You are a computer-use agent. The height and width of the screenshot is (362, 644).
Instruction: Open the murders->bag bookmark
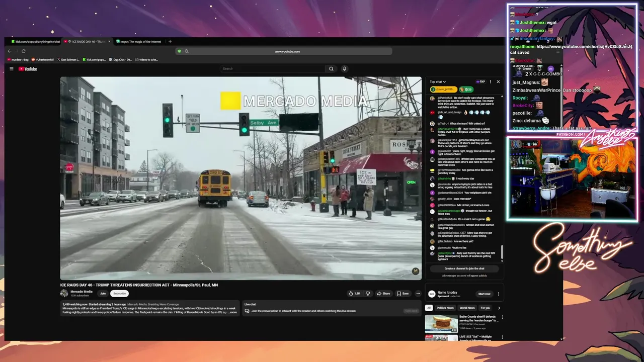click(x=18, y=59)
